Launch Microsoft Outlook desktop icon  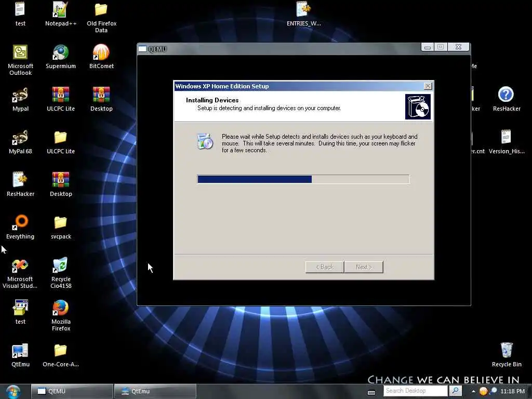pyautogui.click(x=20, y=52)
